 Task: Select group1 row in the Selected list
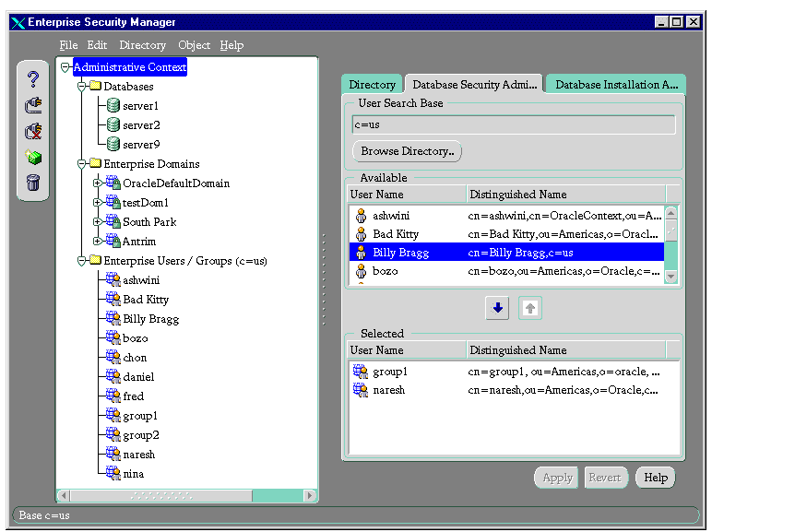click(391, 372)
